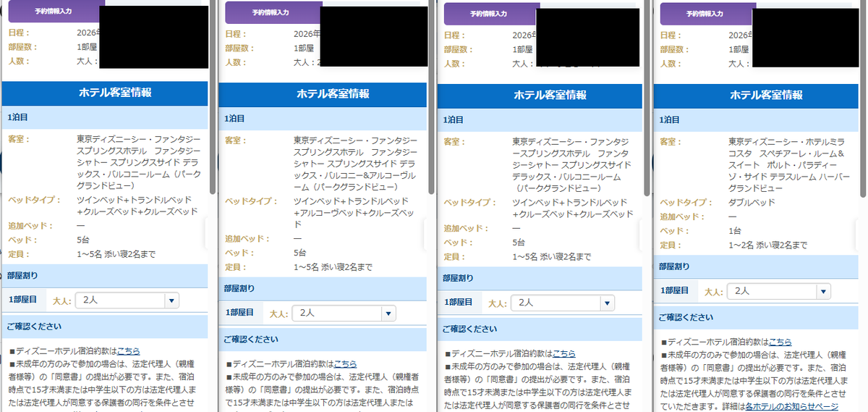Click the 1部屋目 label in the rightmost panel

pos(675,290)
